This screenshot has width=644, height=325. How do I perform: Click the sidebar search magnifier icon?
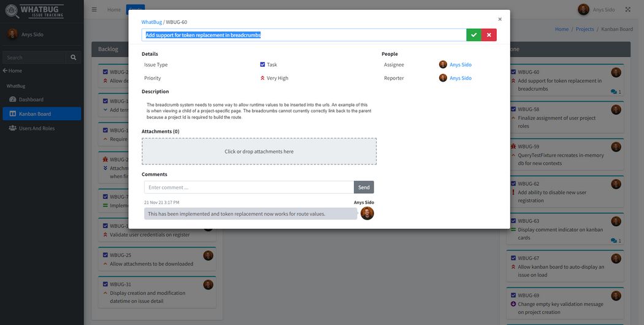tap(74, 58)
